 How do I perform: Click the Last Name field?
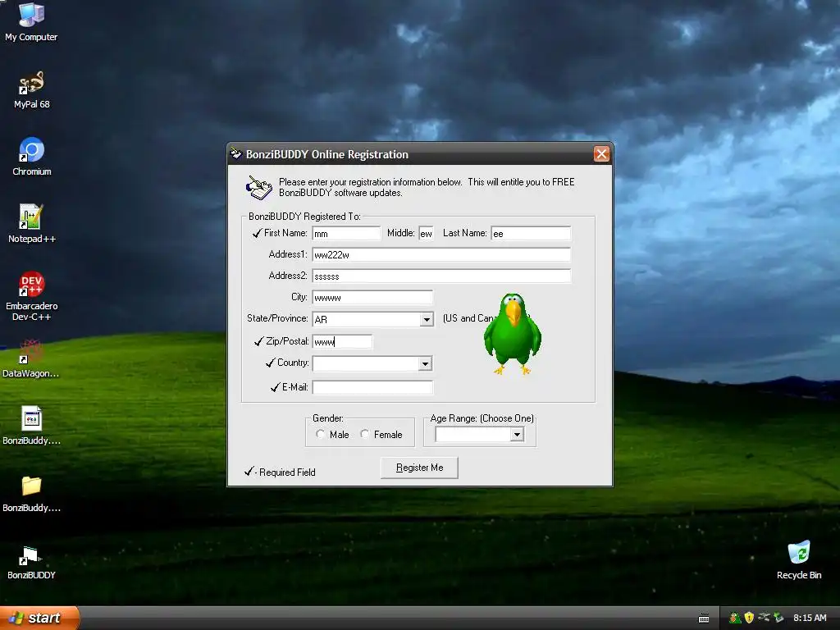(x=531, y=233)
